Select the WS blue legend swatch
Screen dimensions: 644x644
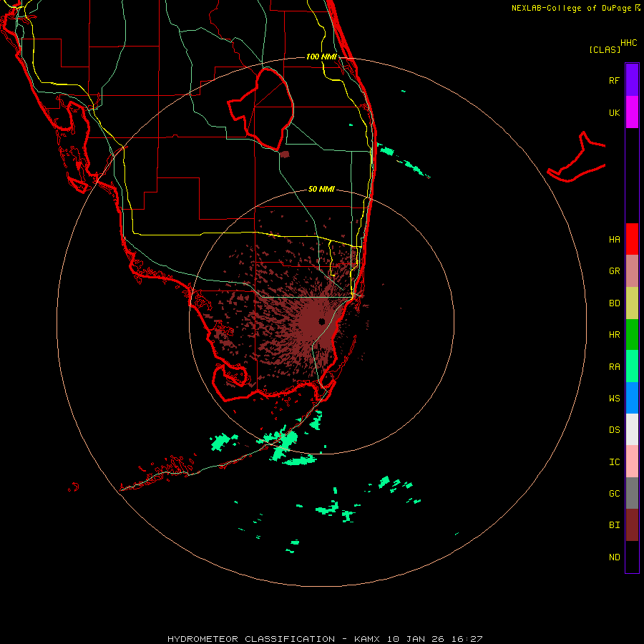[x=632, y=398]
